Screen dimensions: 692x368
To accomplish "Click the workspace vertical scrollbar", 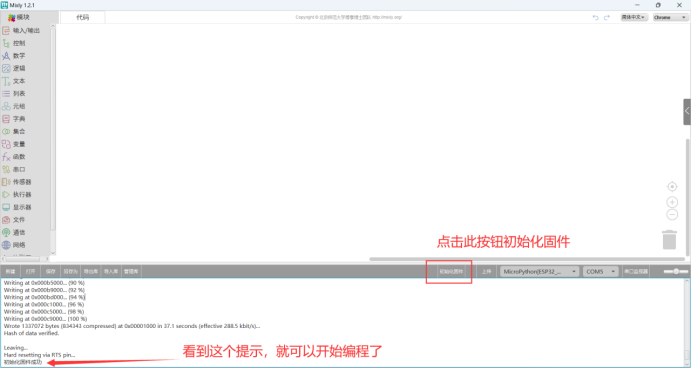I will [687, 196].
